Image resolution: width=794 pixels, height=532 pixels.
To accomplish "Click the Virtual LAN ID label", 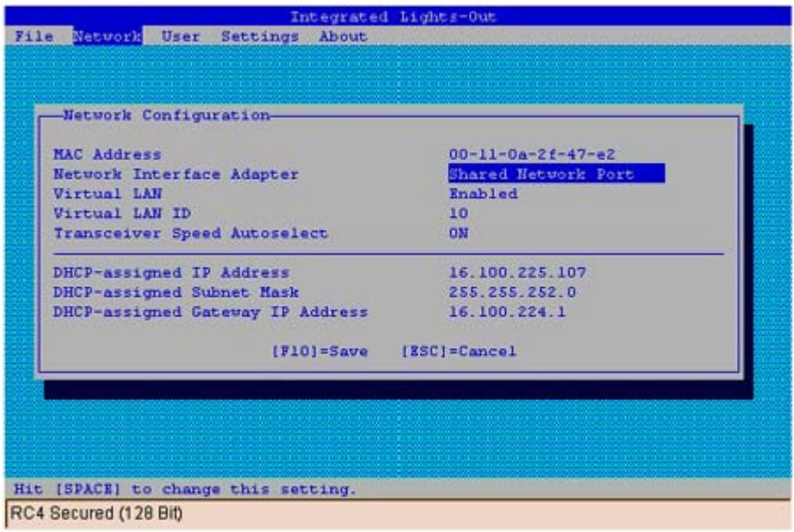I will [x=122, y=213].
